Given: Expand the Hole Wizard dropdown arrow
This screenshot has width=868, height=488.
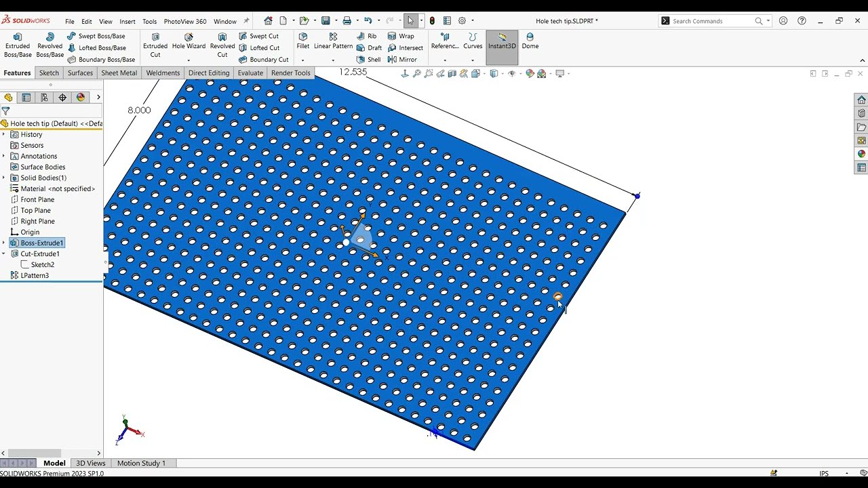Looking at the screenshot, I should (x=189, y=60).
